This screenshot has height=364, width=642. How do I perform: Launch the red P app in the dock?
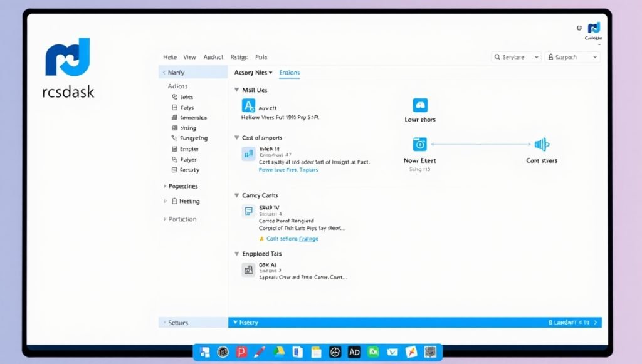point(241,352)
